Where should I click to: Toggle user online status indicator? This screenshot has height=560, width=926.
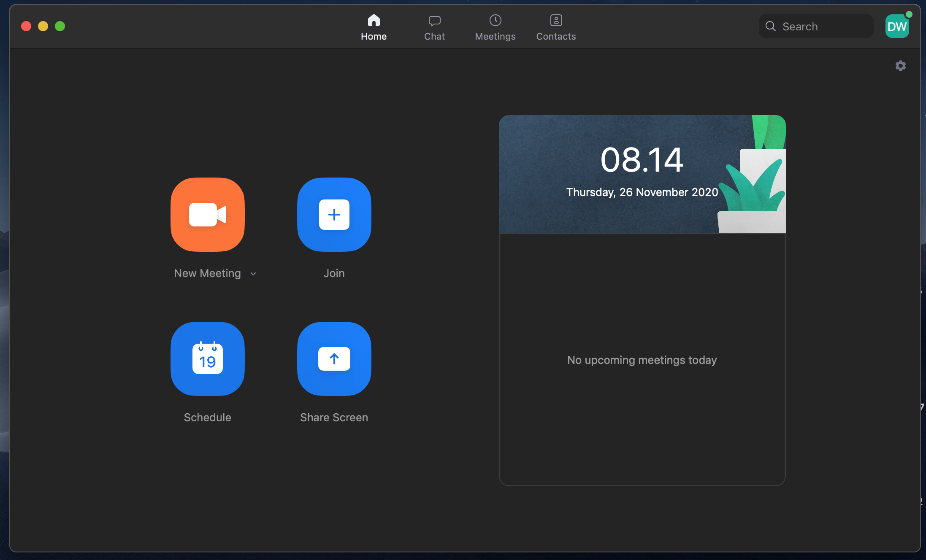click(910, 16)
